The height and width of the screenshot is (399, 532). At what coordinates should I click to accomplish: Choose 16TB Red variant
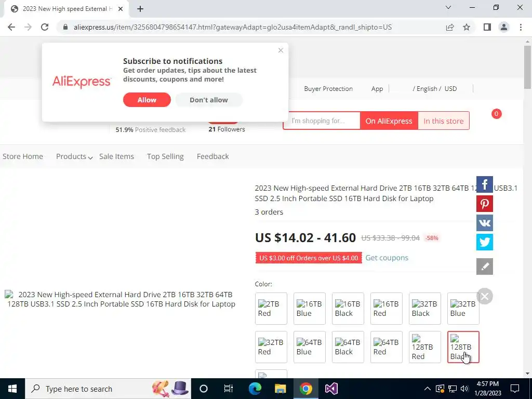(x=386, y=309)
